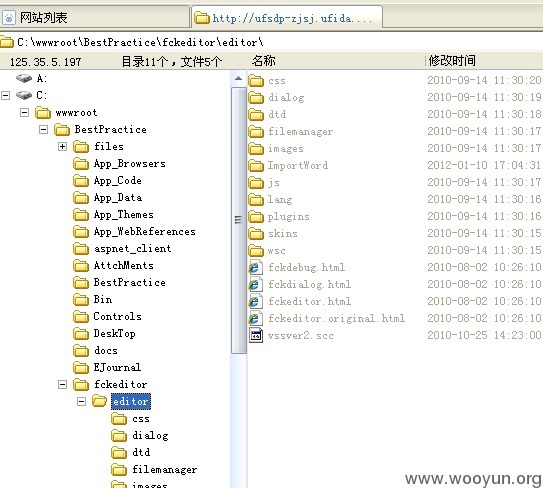Click the aspnet_client folder icon
543x488 pixels.
(x=81, y=248)
